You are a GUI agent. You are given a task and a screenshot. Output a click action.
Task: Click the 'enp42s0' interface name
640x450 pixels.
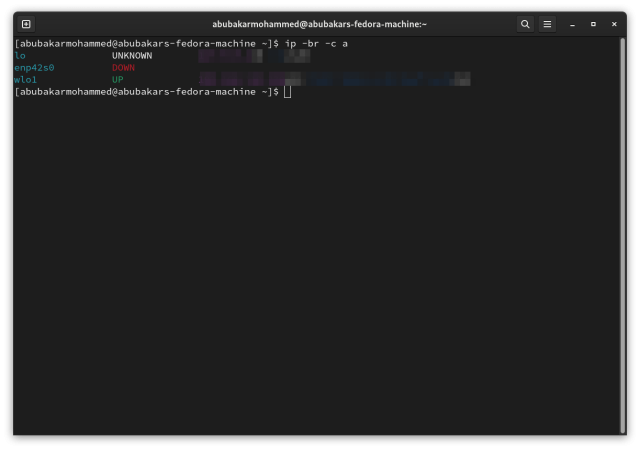tap(33, 68)
